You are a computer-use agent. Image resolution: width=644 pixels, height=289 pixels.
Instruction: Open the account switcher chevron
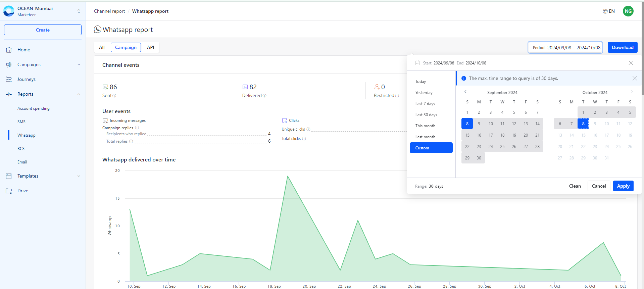point(79,11)
